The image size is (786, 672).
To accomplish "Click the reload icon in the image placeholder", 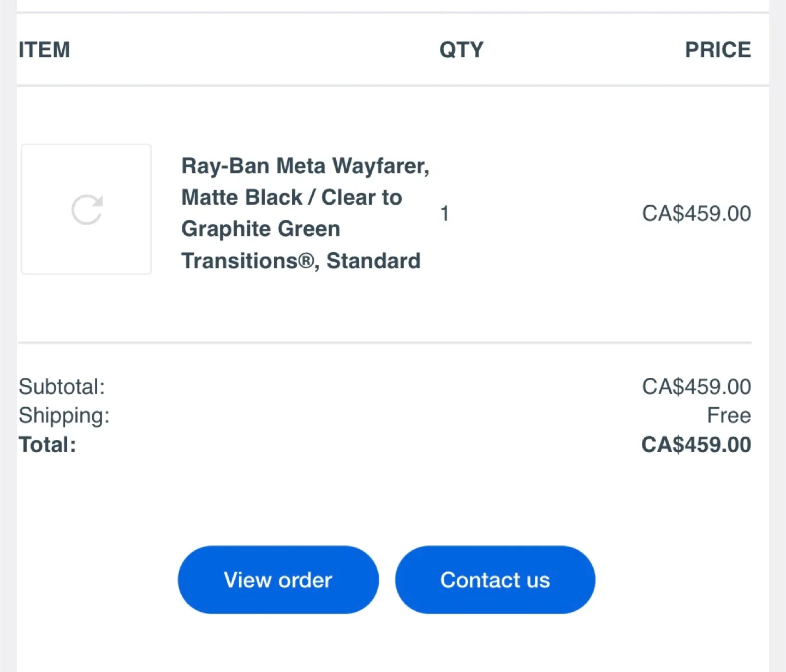I will 86,209.
